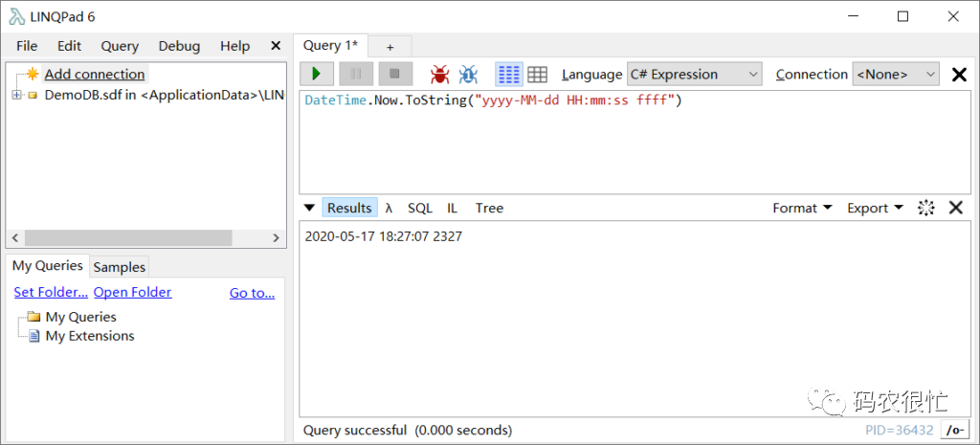
Task: Click the result text 2020-05-17 18:27:07 2327
Action: 383,237
